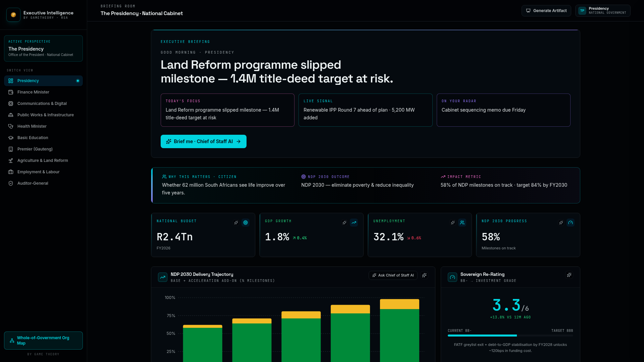Click Generate Artifact button
The image size is (644, 362).
(546, 11)
